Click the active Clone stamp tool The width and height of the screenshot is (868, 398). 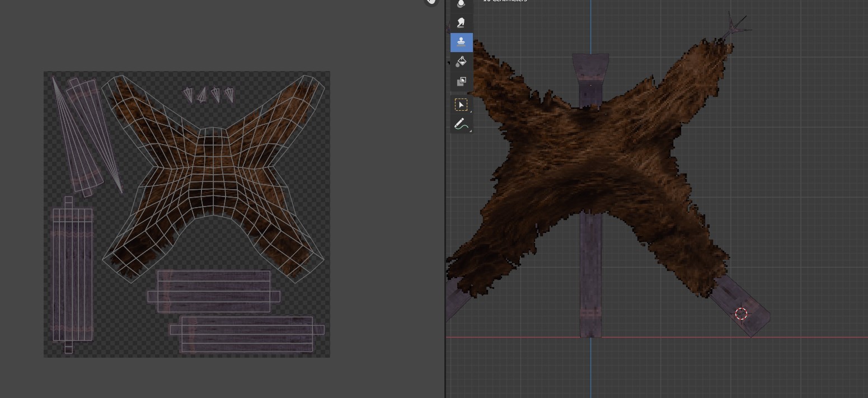point(461,43)
